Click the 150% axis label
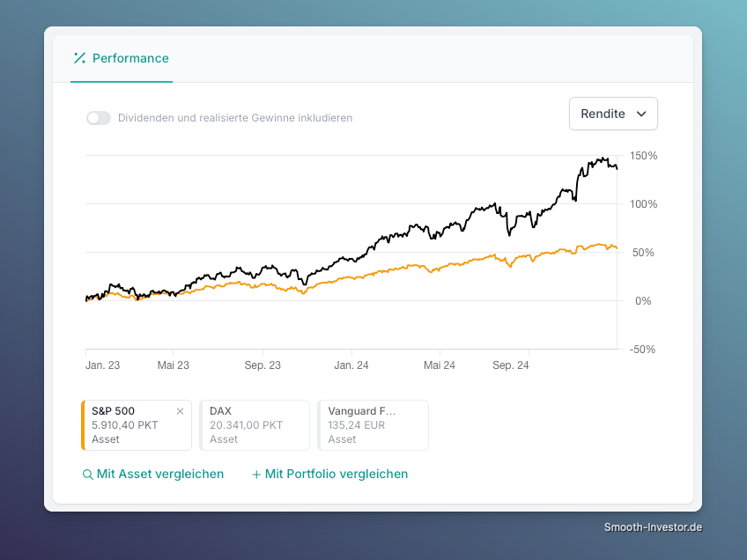This screenshot has width=747, height=560. point(644,156)
